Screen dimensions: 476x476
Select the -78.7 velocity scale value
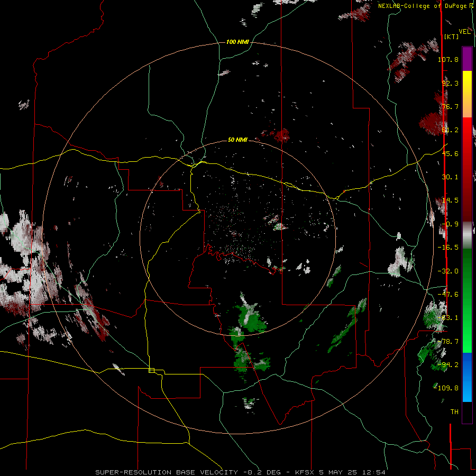448,342
